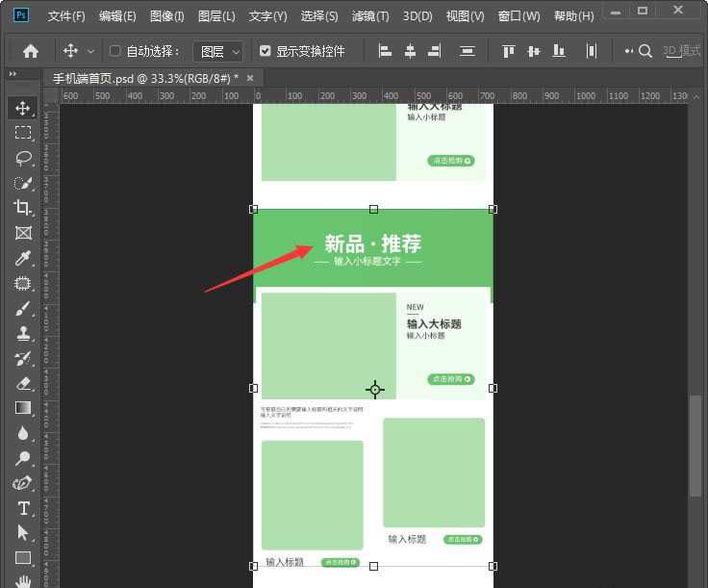Choose the Brush tool

click(23, 308)
